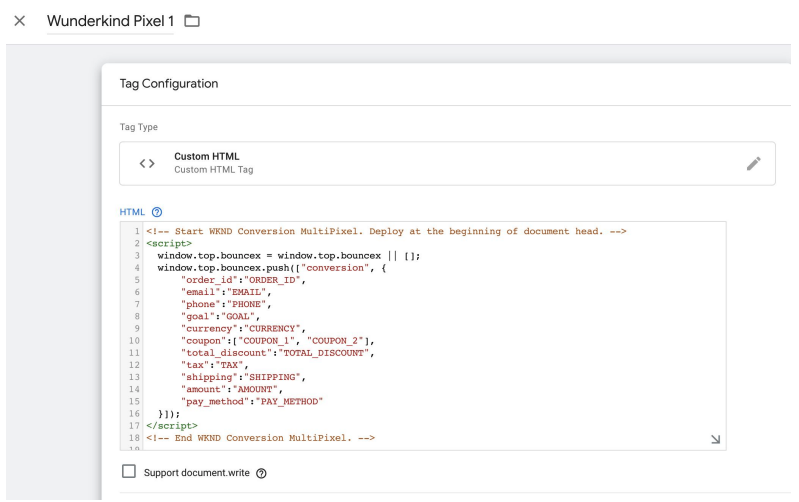This screenshot has width=799, height=502.
Task: Enable the Support document.write checkbox
Action: [x=129, y=471]
